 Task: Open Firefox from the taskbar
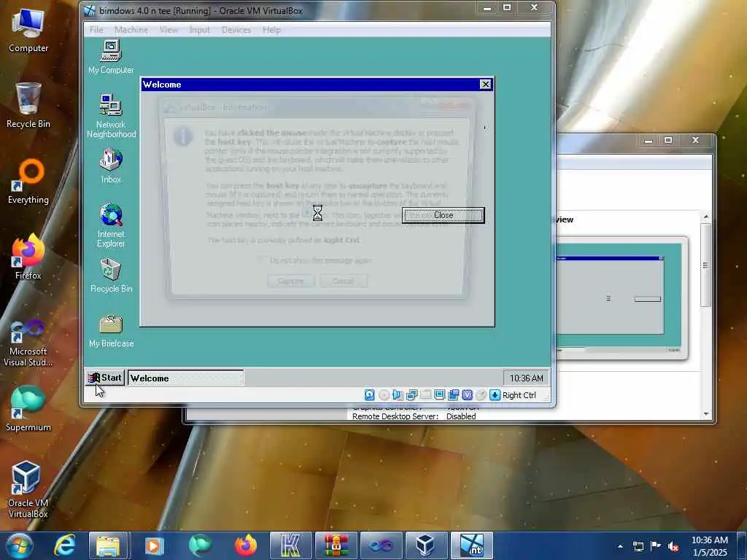click(x=245, y=545)
